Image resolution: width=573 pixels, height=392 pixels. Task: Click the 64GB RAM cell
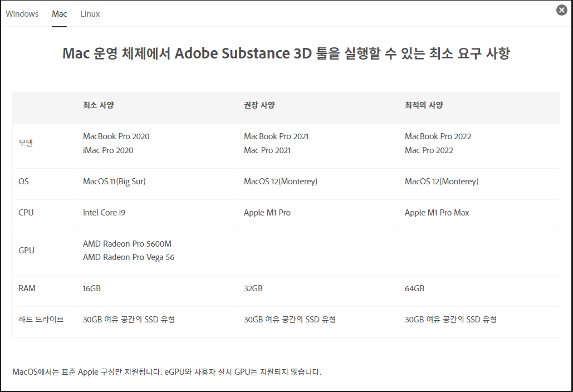(414, 288)
